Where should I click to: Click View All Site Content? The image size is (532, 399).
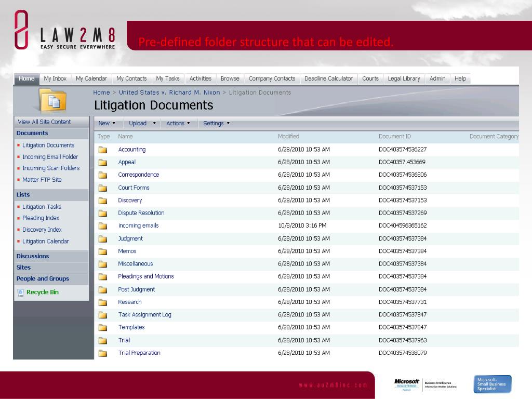(x=44, y=122)
